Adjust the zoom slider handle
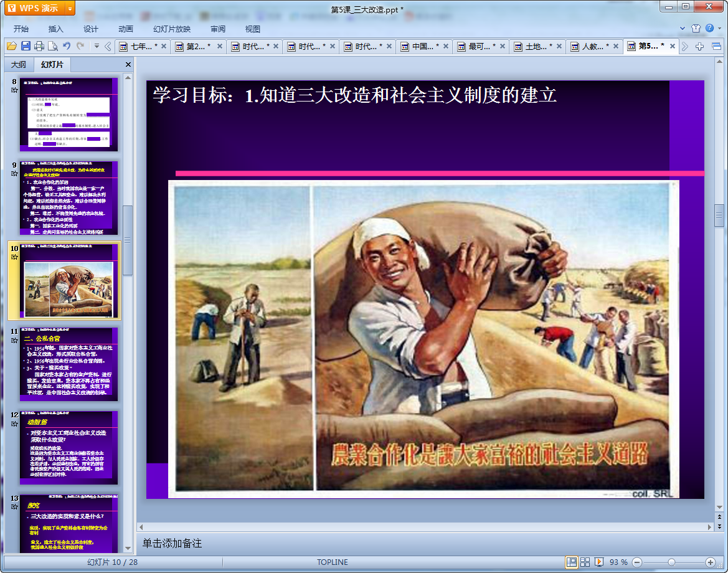The image size is (728, 573). click(671, 562)
